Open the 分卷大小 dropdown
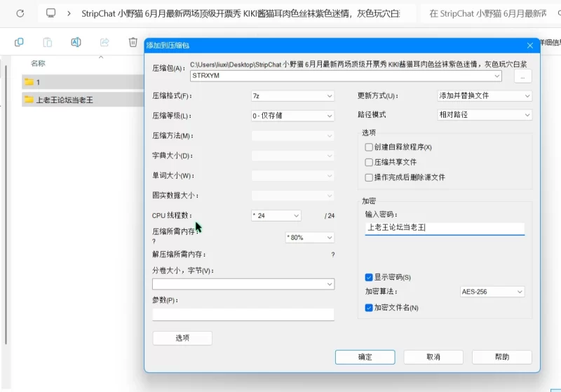 click(243, 284)
